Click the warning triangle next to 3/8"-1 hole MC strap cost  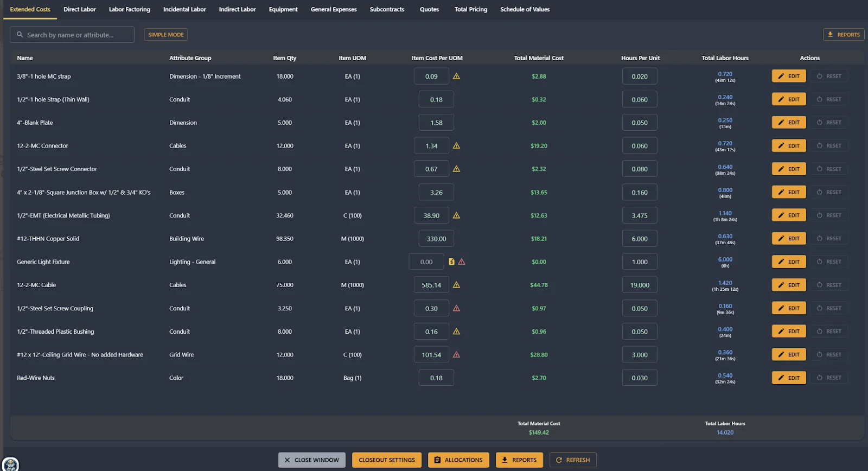pos(456,77)
